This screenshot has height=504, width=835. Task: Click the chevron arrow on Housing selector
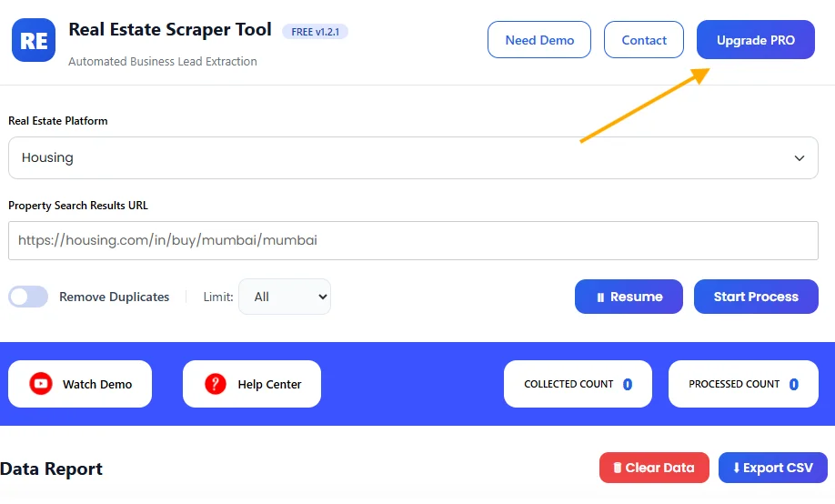[799, 158]
